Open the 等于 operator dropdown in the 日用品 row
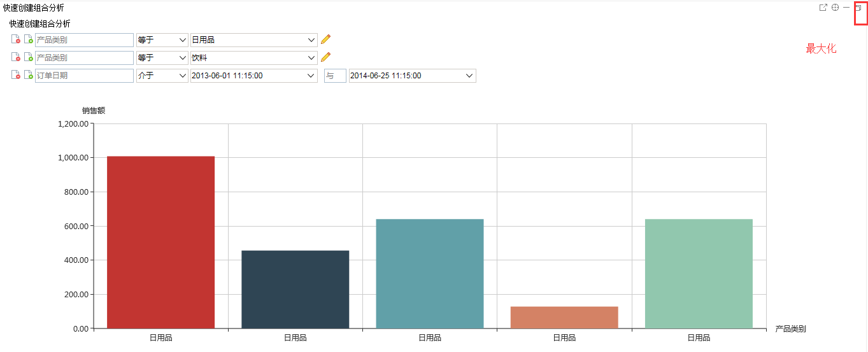The width and height of the screenshot is (868, 352). click(x=162, y=39)
